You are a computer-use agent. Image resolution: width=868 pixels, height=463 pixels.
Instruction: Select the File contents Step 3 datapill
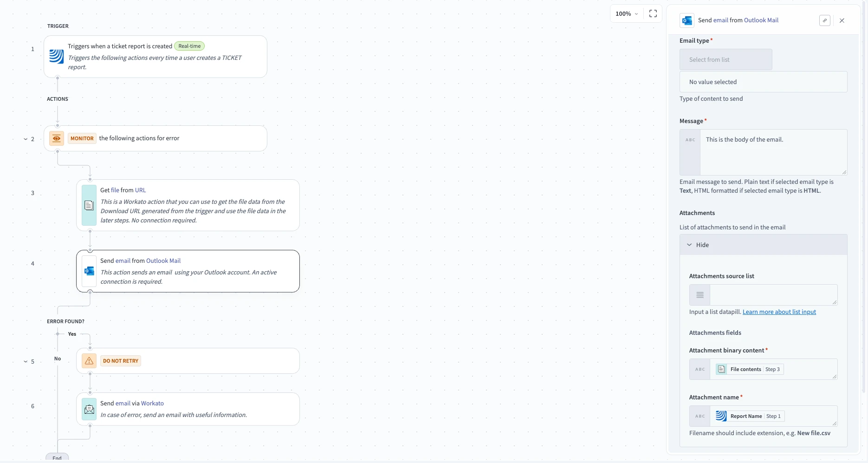[x=749, y=369]
